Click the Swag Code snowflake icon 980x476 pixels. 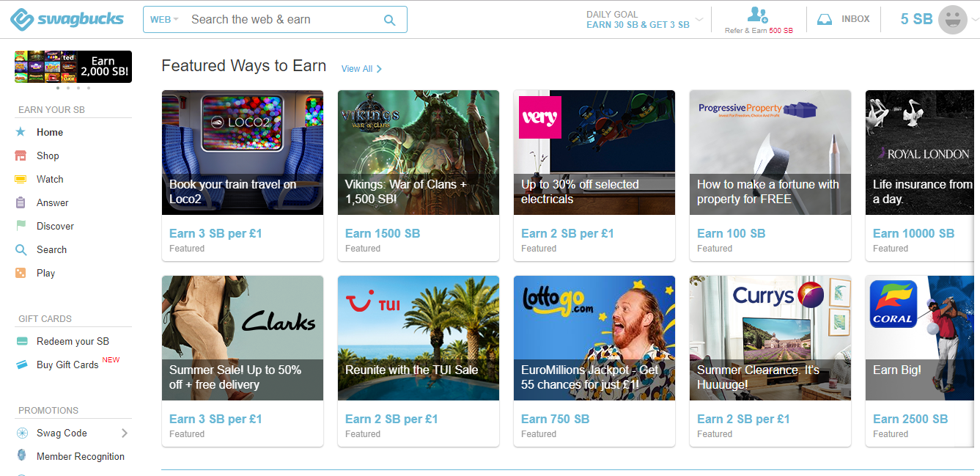(x=22, y=433)
